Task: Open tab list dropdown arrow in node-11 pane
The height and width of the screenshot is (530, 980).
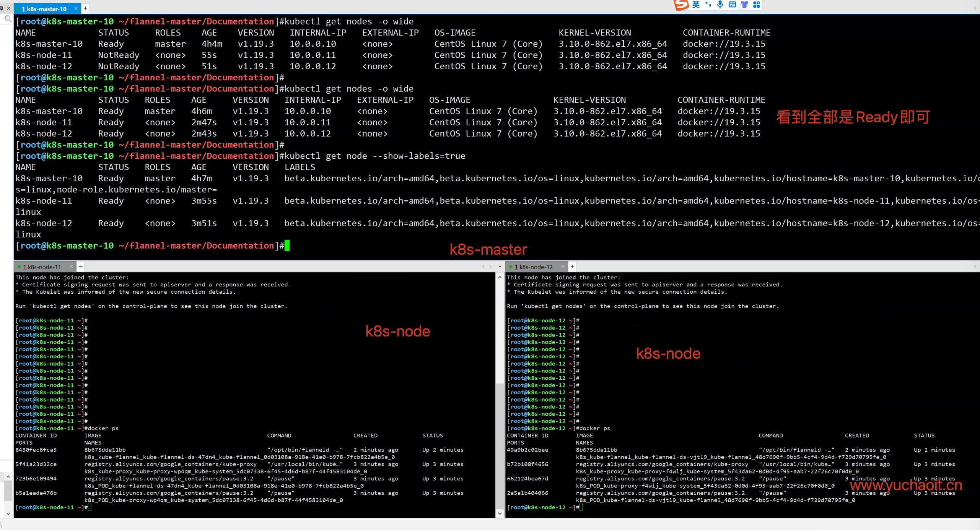Action: [500, 267]
